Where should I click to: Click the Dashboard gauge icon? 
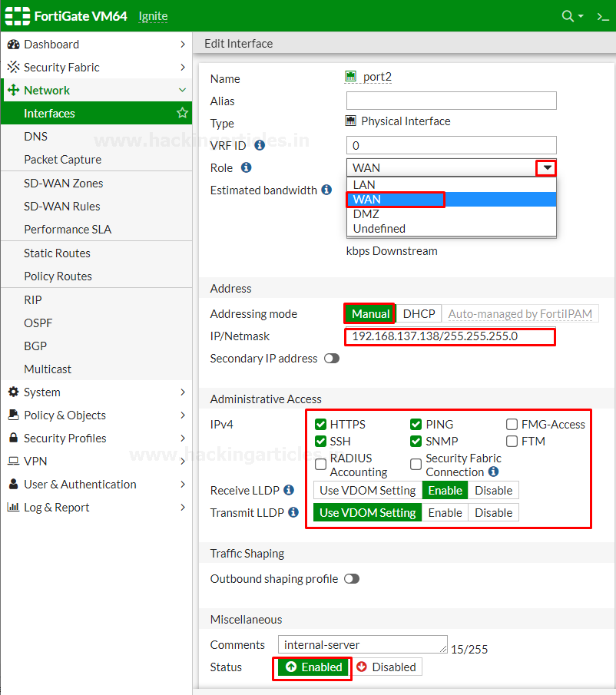pos(14,45)
